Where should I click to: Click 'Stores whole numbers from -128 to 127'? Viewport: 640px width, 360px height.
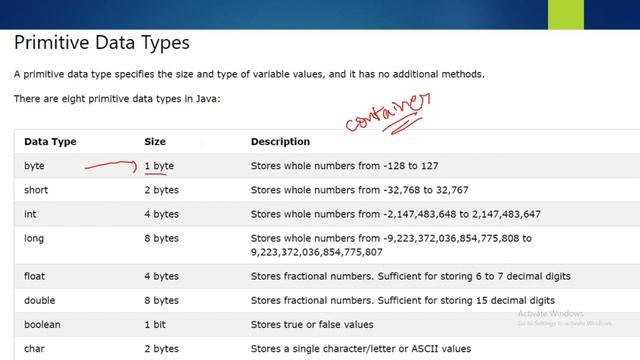pyautogui.click(x=344, y=166)
